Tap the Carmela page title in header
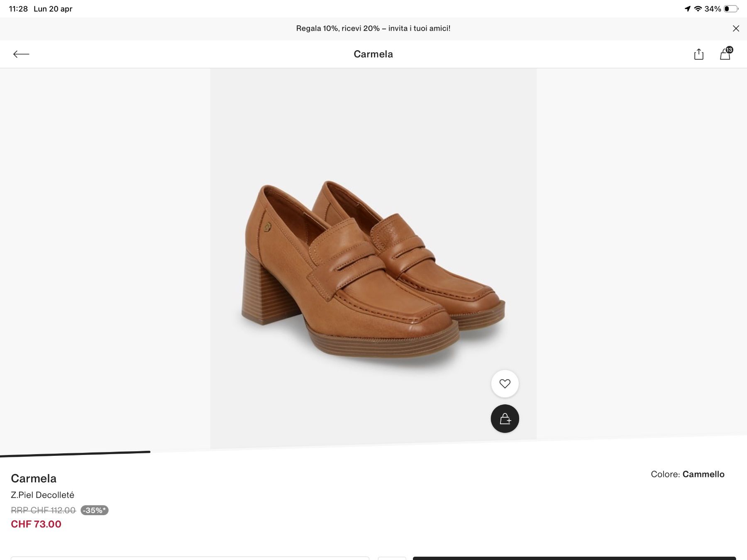The width and height of the screenshot is (747, 560). tap(373, 54)
